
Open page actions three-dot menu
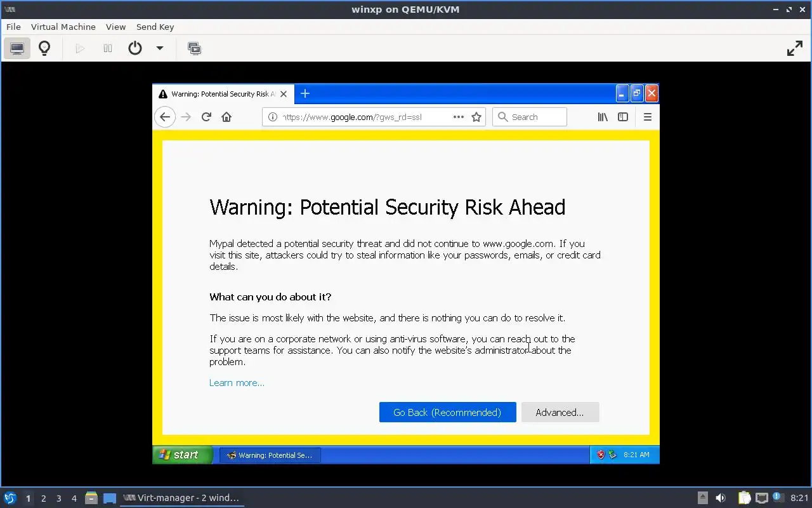click(459, 117)
